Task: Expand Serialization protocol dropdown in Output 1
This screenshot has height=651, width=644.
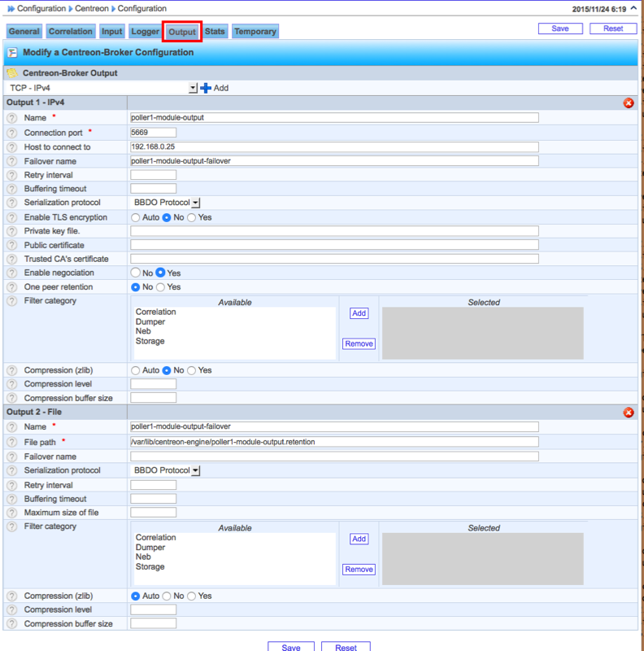Action: click(196, 203)
